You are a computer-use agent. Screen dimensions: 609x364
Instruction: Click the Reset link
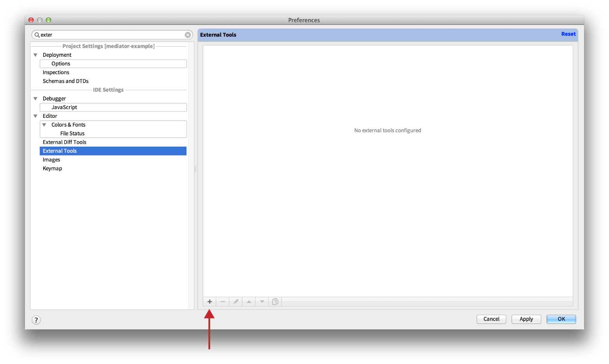[568, 34]
